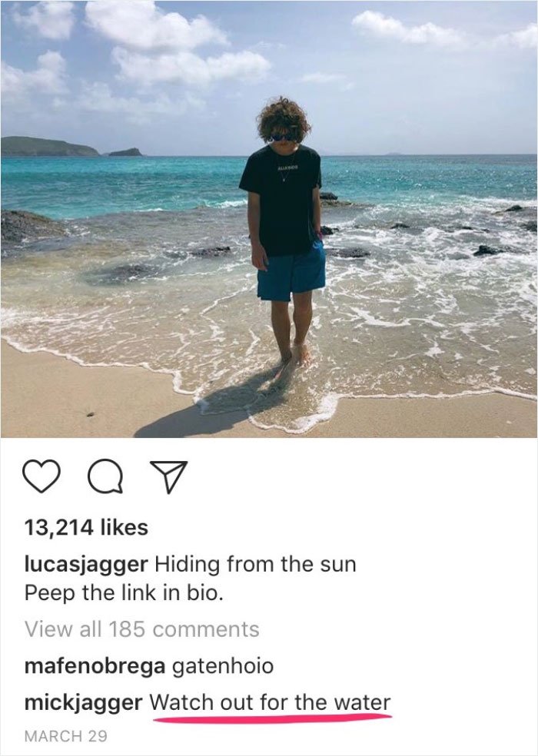Like the post with the heart icon
Screen dimensions: 538x756
tap(42, 476)
